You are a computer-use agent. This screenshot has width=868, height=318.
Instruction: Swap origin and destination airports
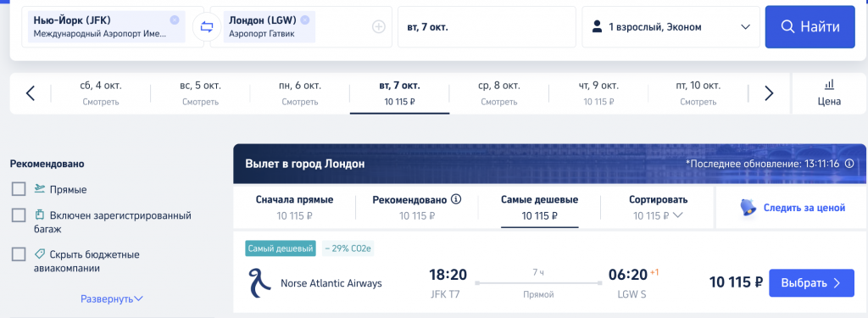point(207,27)
